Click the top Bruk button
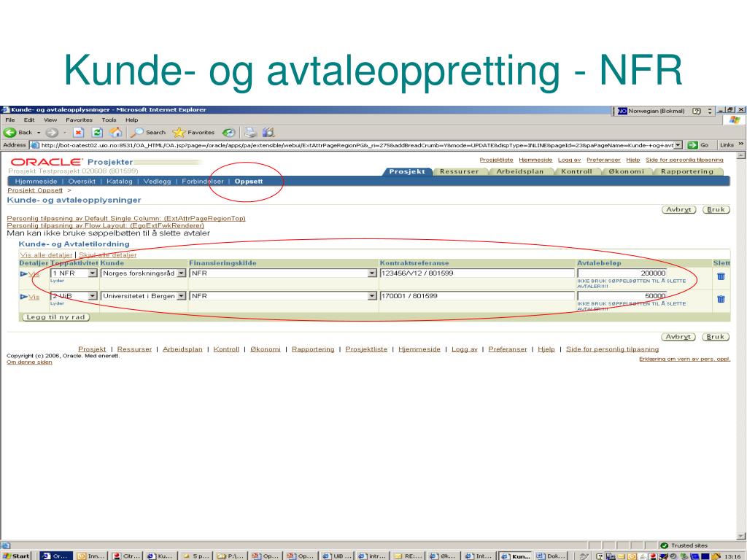Screen dimensions: 747x560 (716, 209)
